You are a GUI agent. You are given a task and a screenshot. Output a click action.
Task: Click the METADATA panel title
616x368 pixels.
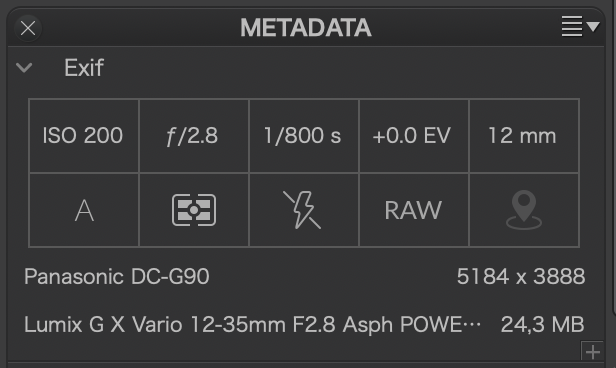coord(306,27)
